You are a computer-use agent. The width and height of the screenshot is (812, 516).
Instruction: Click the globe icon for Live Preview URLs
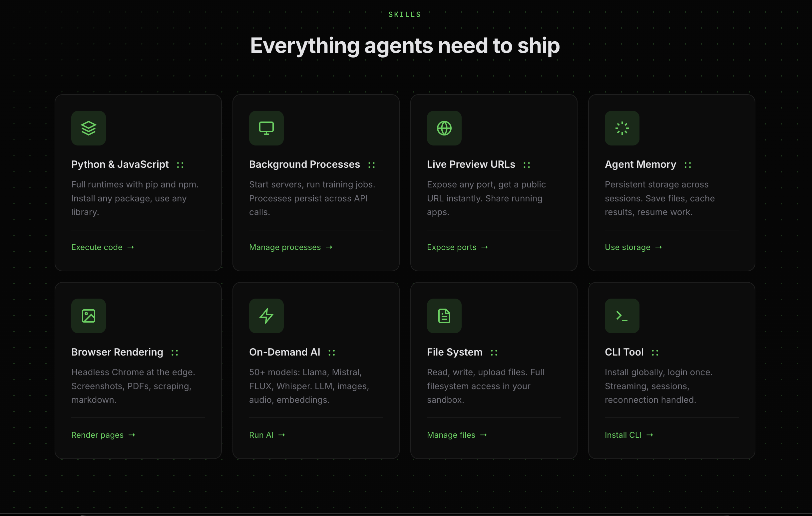click(444, 128)
